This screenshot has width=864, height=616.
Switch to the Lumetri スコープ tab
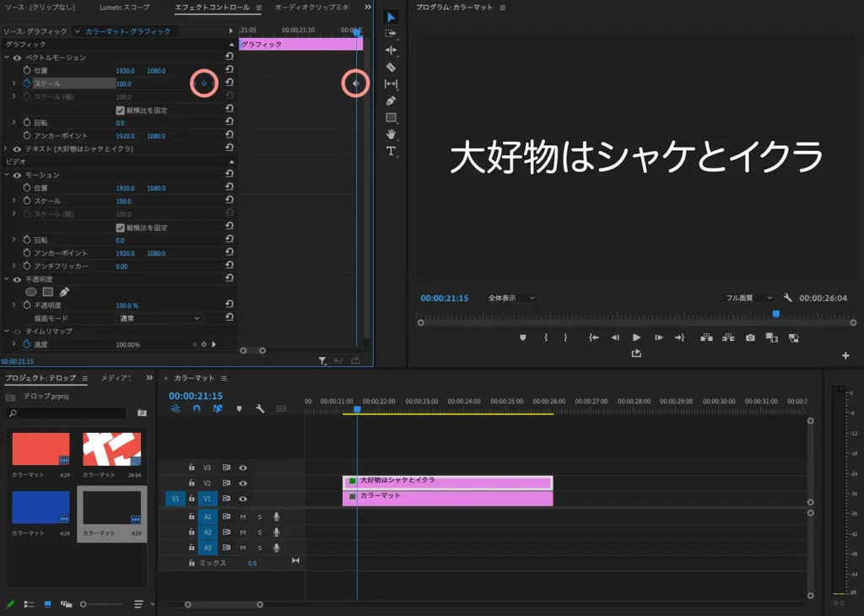click(124, 8)
